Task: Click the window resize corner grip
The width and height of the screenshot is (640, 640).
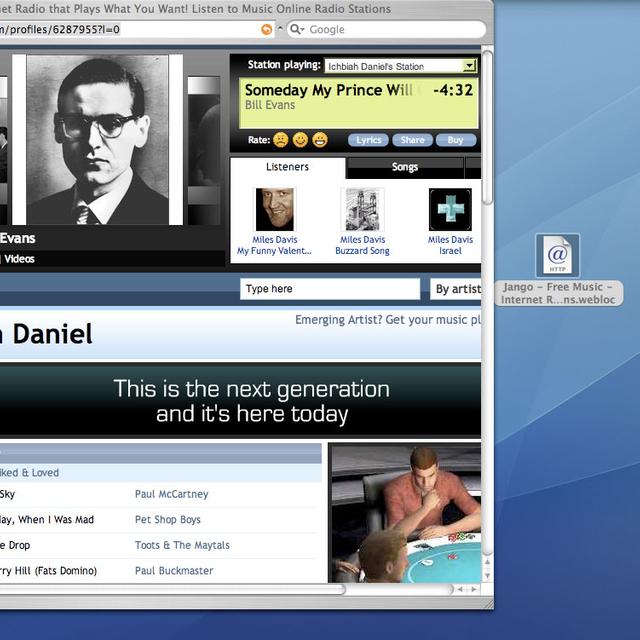Action: 487,602
